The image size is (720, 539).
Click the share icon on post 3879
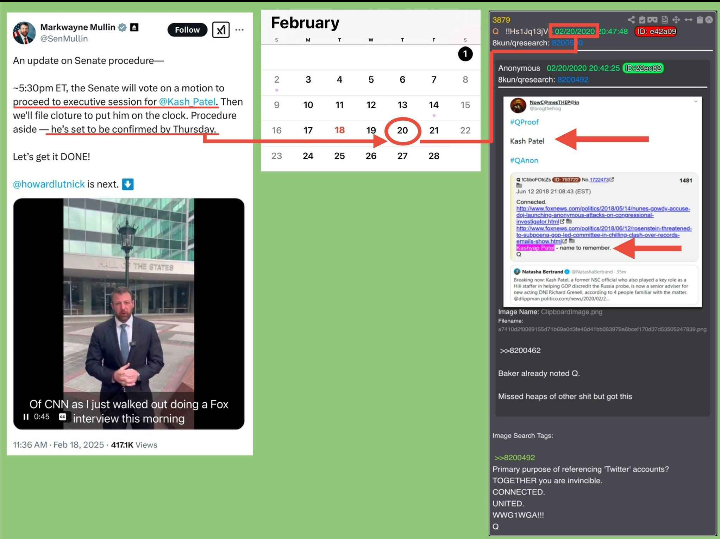point(631,20)
